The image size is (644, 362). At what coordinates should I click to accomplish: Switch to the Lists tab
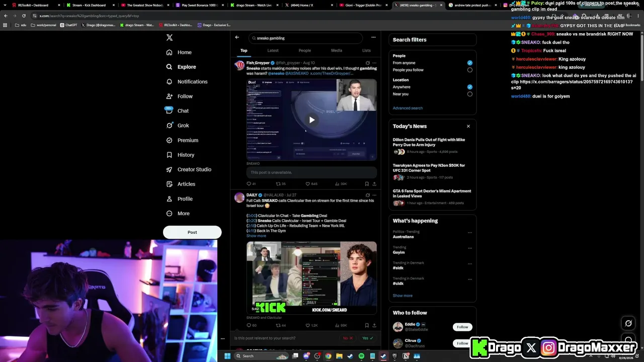tap(366, 51)
